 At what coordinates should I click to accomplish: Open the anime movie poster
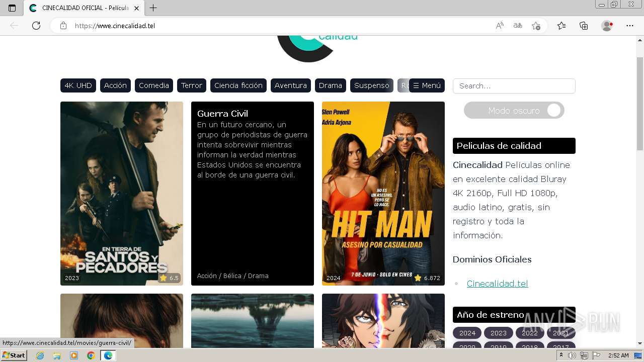coord(383,321)
